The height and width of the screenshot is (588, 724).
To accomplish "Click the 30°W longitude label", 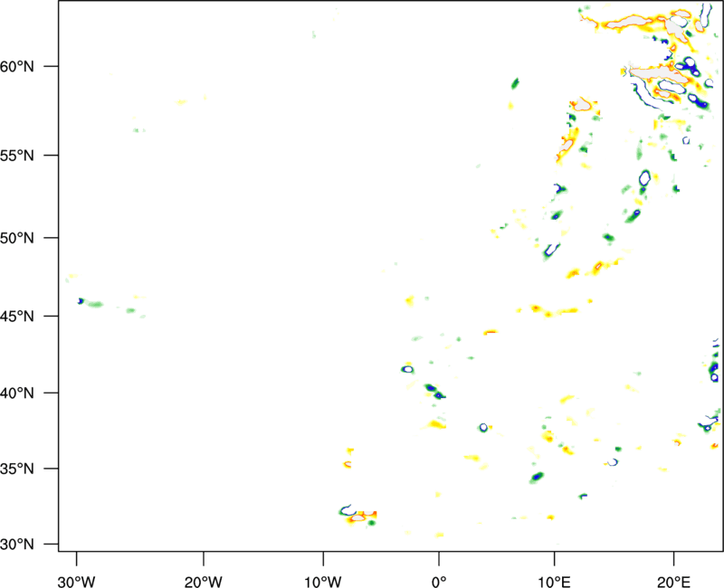I will pyautogui.click(x=77, y=582).
